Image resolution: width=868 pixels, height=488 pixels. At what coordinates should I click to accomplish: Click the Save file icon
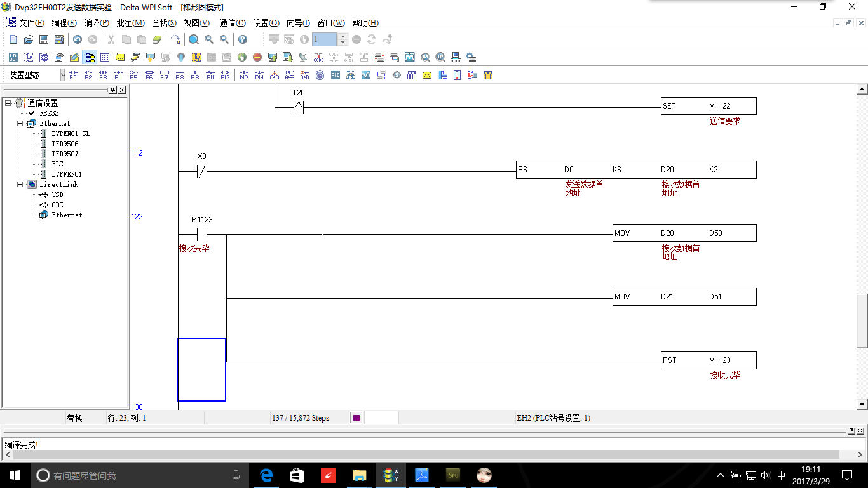[x=44, y=39]
